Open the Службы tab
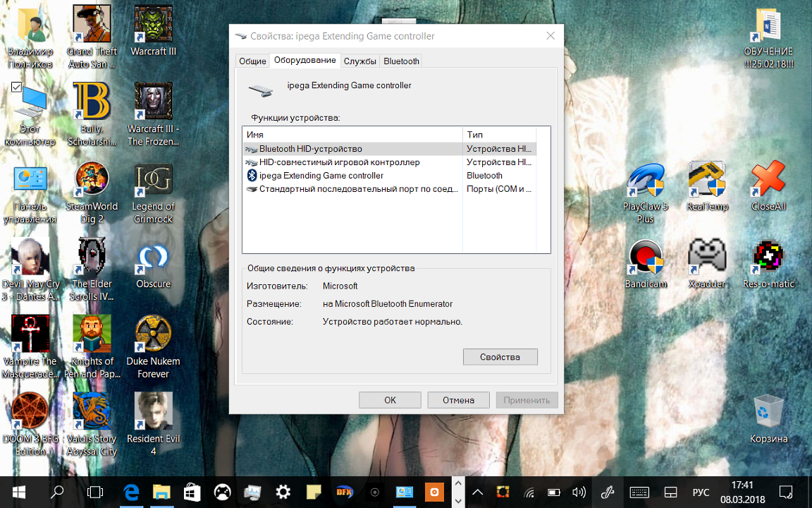This screenshot has height=508, width=812. pos(360,61)
